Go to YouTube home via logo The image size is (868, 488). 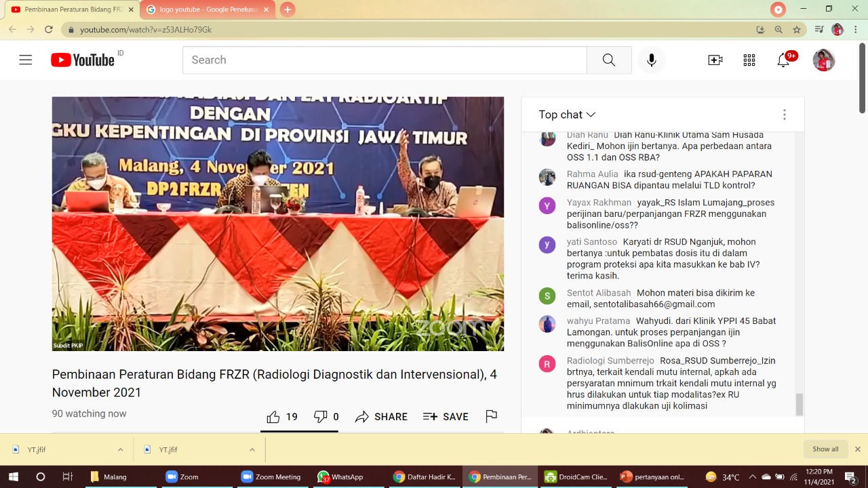point(83,60)
